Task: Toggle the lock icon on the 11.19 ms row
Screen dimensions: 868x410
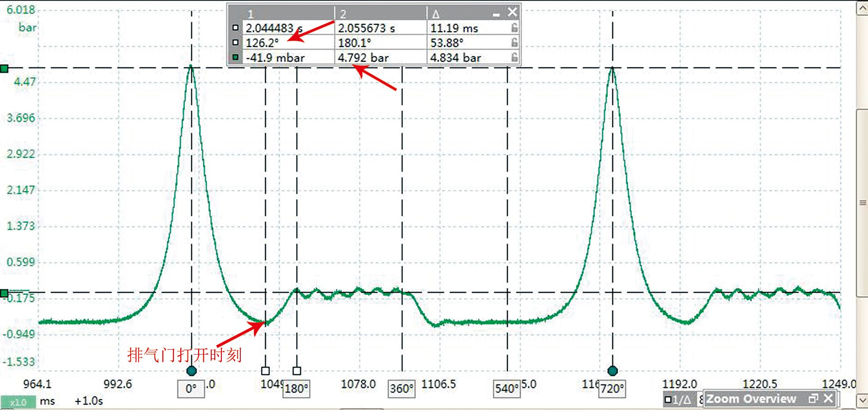Action: pos(514,28)
